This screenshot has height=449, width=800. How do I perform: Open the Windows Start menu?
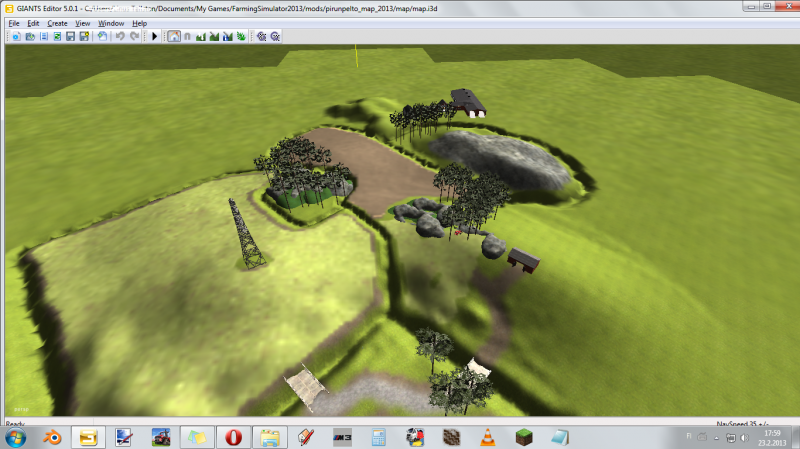pos(16,438)
